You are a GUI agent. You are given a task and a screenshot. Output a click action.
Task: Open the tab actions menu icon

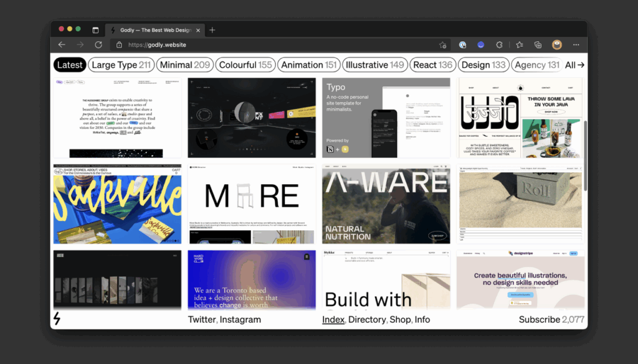[95, 30]
